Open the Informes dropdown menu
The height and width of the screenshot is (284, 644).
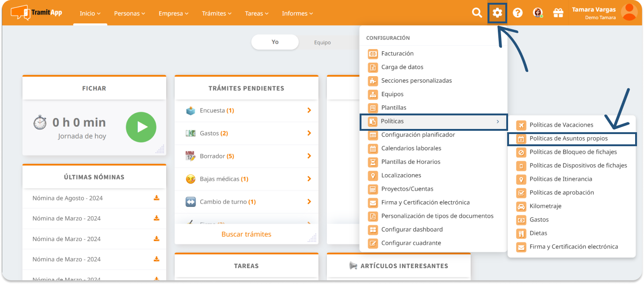point(297,14)
